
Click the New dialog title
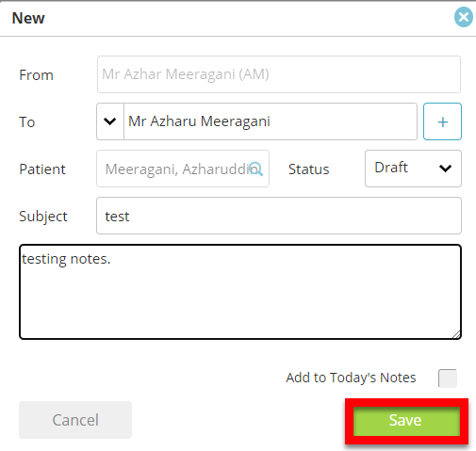28,18
